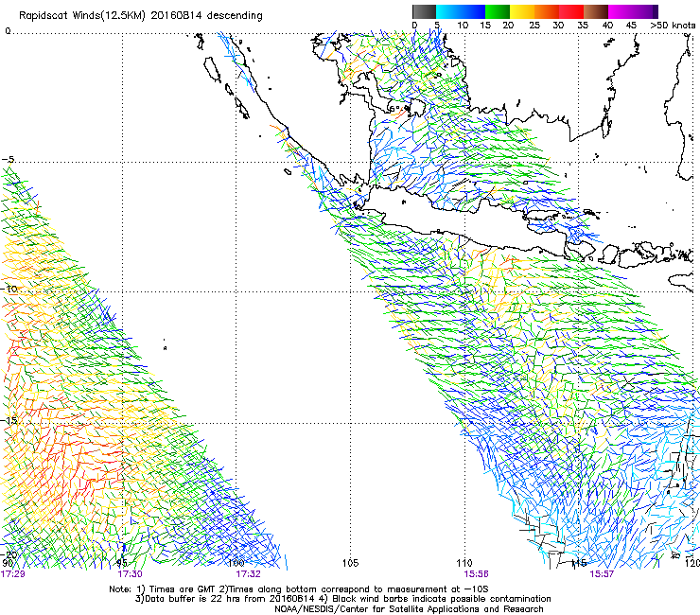This screenshot has height=615, width=700.
Task: Click the red 30-35 knots legend segment
Action: pos(571,11)
